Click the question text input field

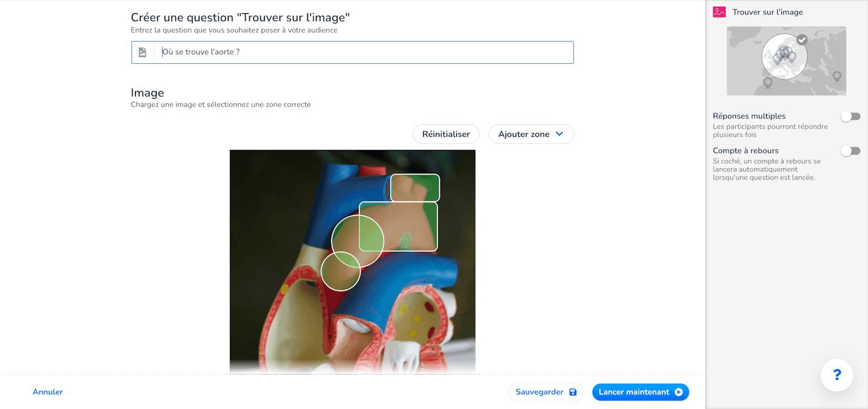(x=363, y=52)
